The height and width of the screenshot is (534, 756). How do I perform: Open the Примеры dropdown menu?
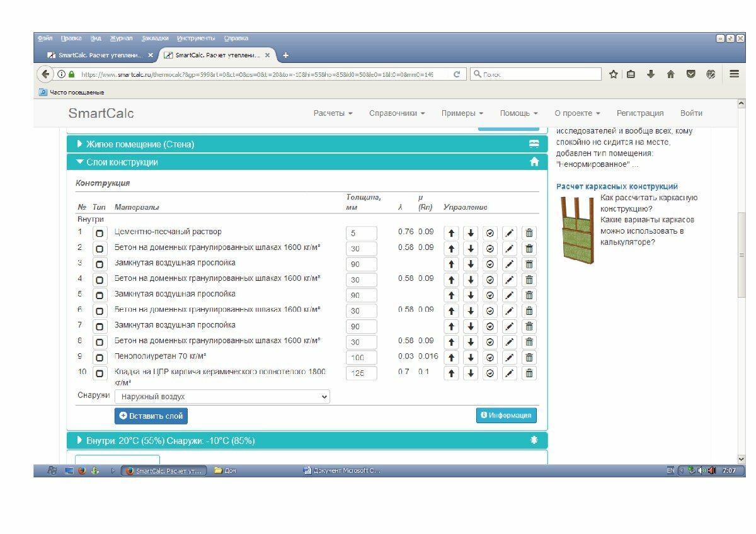(462, 113)
